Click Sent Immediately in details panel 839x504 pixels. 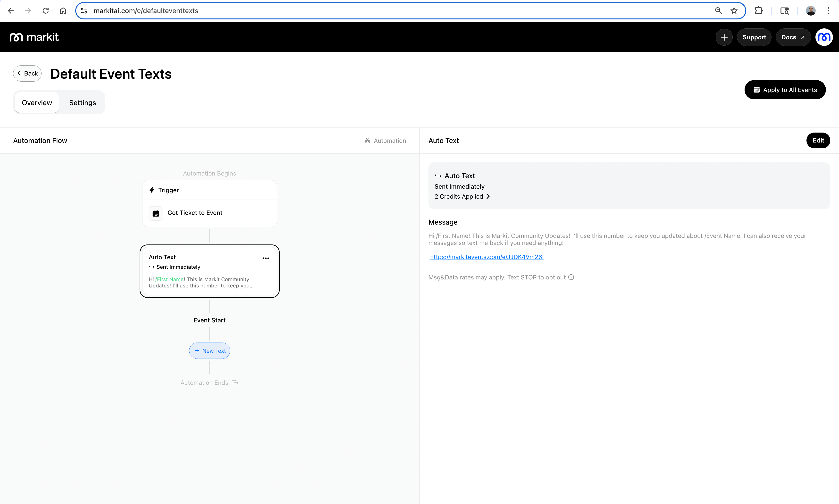[459, 186]
